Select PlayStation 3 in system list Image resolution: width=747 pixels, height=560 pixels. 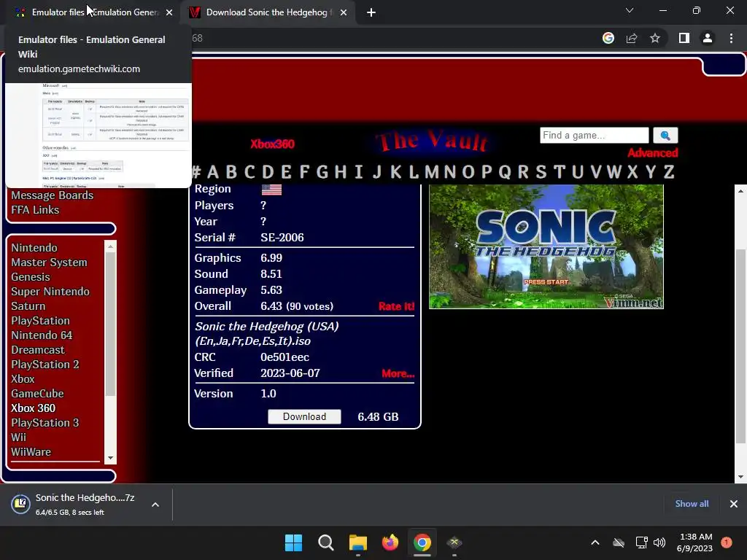(45, 423)
